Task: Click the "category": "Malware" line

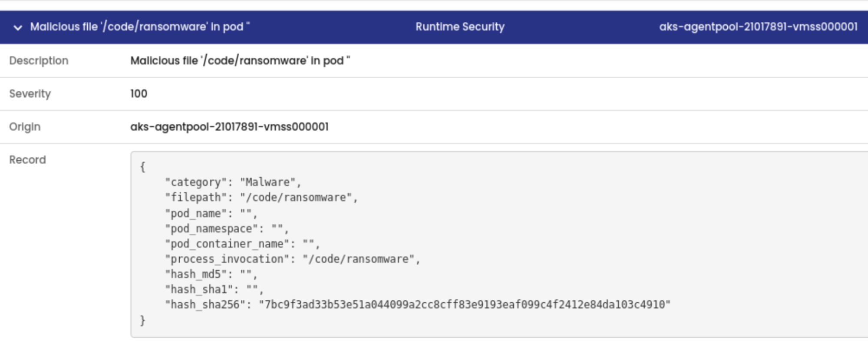Action: point(233,182)
